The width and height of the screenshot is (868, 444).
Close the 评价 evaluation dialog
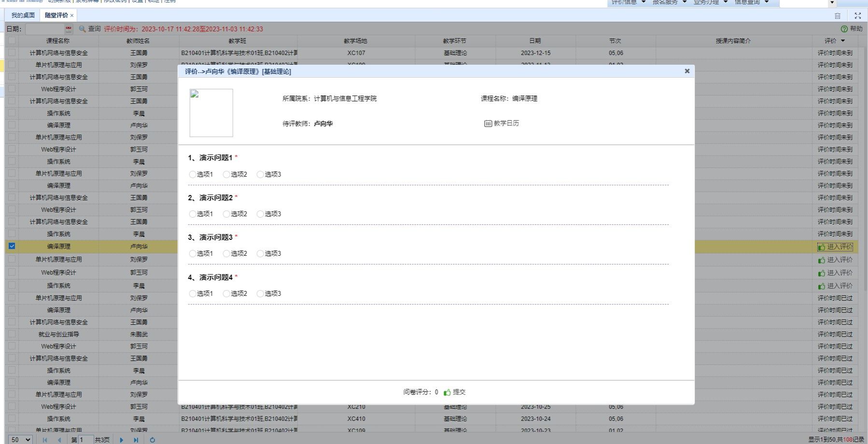pos(687,71)
